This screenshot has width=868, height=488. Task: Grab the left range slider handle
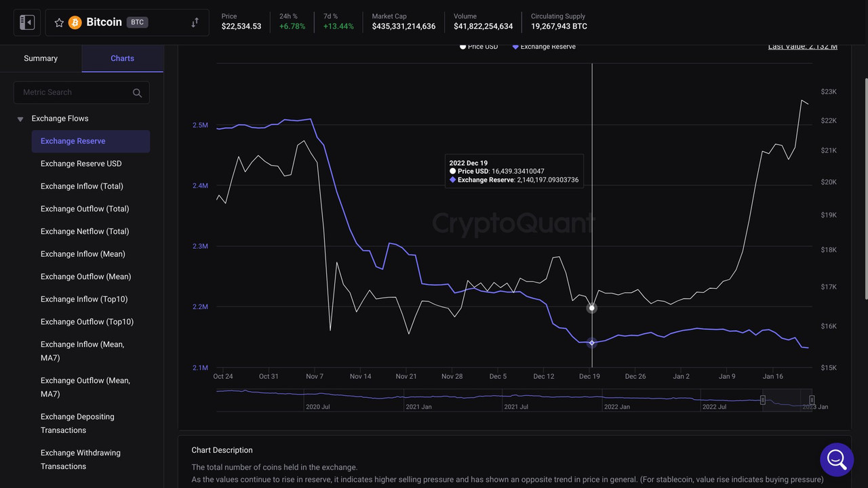[763, 400]
